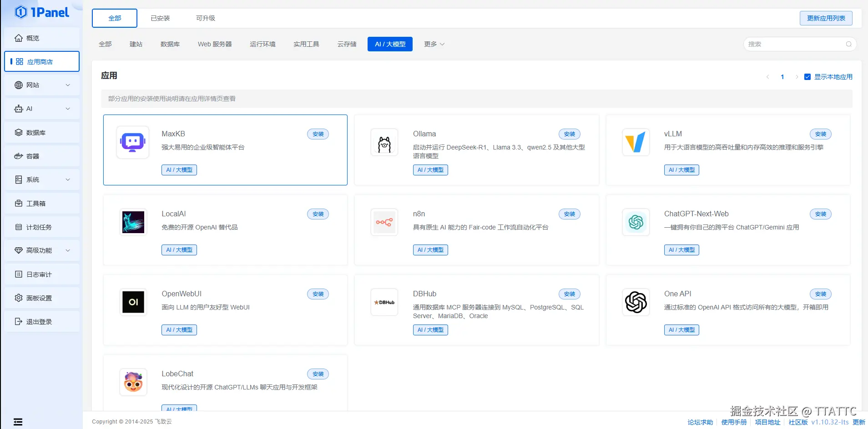Screen dimensions: 868x429
Task: Install MaxKB with its 安装 button
Action: tap(318, 134)
